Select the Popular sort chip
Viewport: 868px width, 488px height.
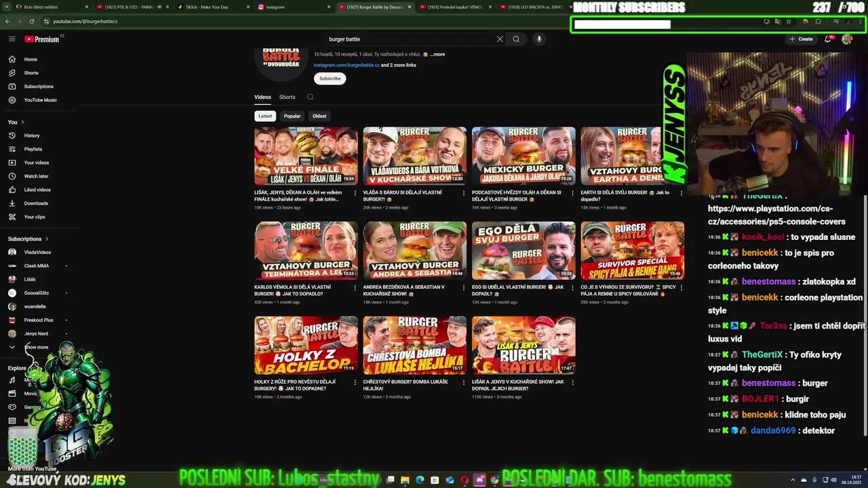(292, 116)
